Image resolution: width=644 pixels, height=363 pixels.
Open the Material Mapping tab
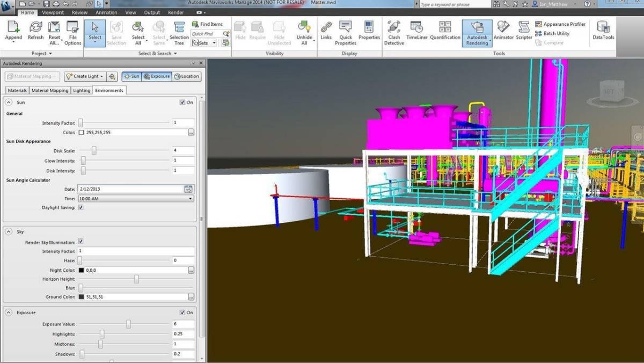[x=50, y=90]
